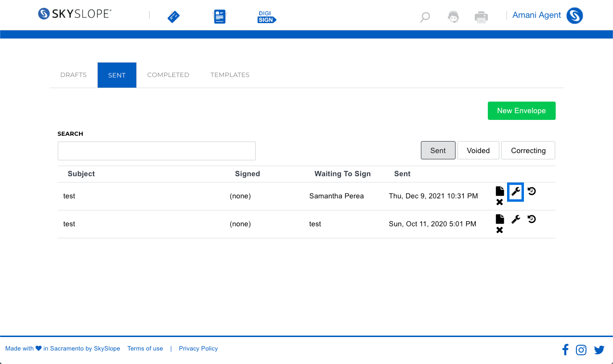Switch to the Completed tab
This screenshot has height=364, width=613.
point(168,75)
